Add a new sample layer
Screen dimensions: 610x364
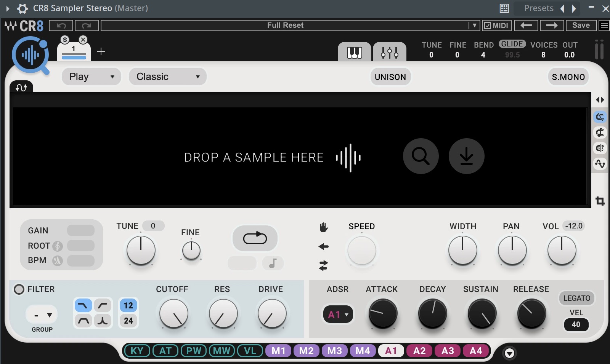coord(101,51)
